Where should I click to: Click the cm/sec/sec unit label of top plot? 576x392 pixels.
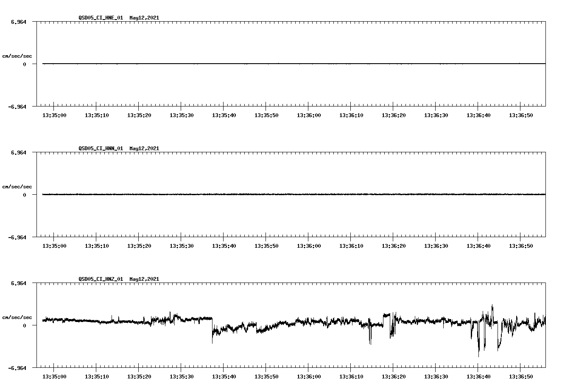pos(17,56)
